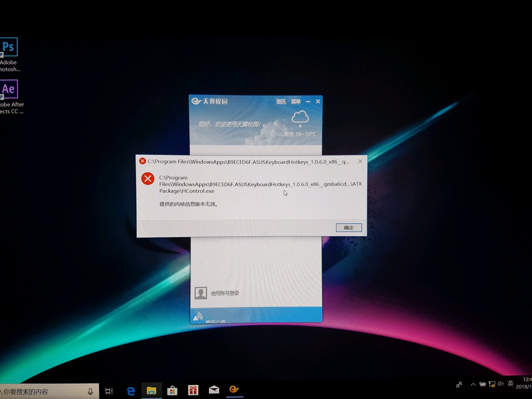Click the taskbar search box
Viewport: 532px width, 399px height.
pyautogui.click(x=49, y=391)
